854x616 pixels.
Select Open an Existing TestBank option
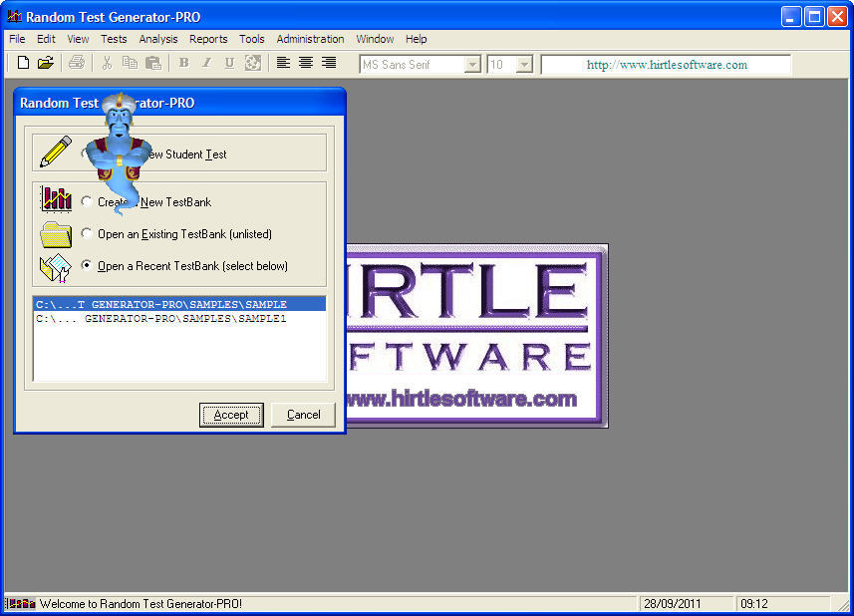tap(87, 234)
